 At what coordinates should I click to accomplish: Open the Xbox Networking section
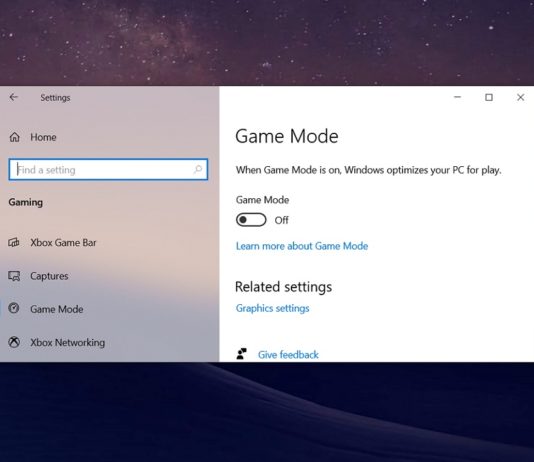click(x=68, y=342)
